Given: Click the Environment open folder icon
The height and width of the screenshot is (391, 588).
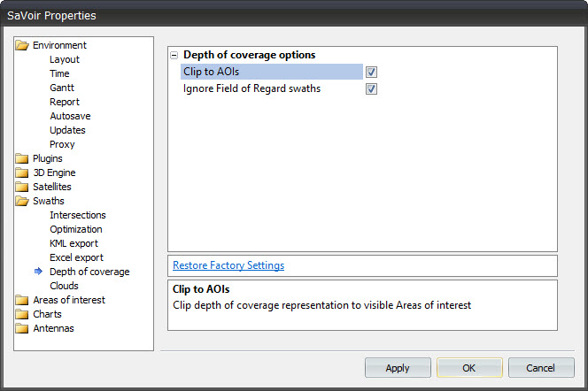Looking at the screenshot, I should point(23,45).
